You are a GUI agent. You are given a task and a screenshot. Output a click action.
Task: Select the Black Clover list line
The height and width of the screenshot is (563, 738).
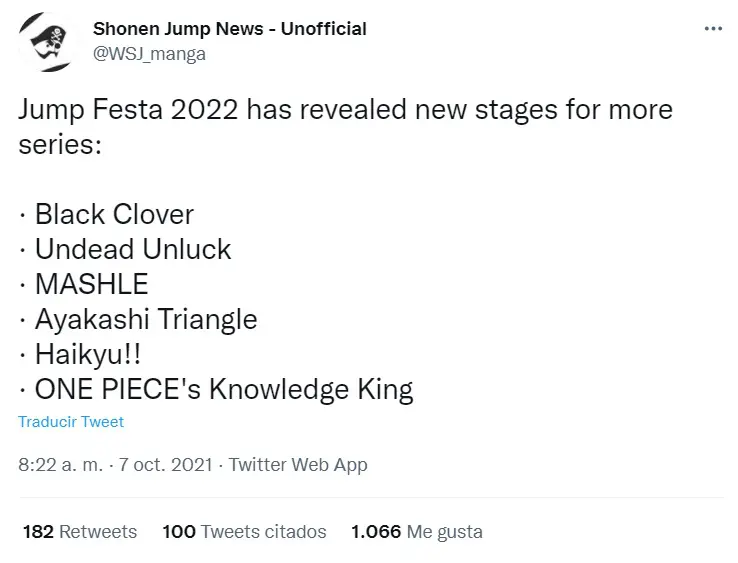pyautogui.click(x=107, y=215)
